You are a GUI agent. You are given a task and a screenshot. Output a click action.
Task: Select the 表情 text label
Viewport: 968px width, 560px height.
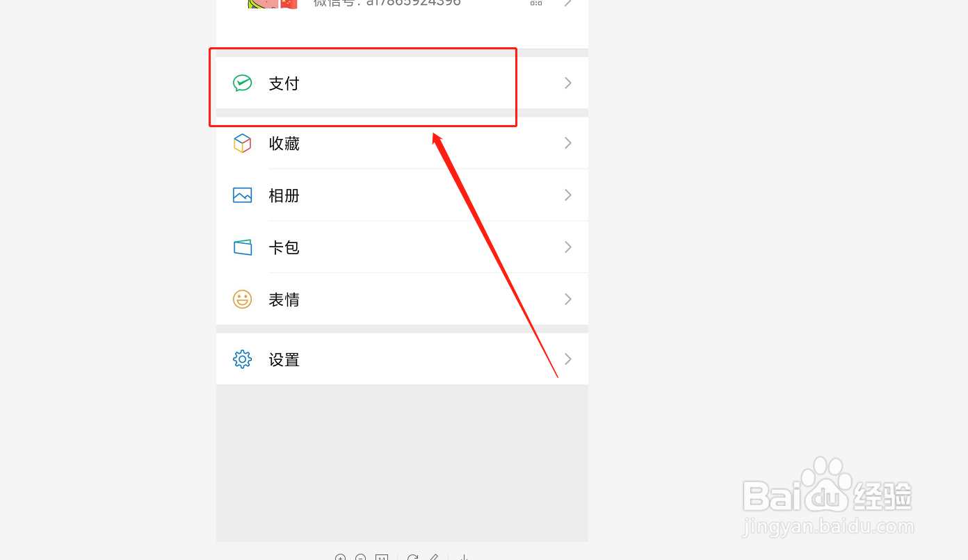click(284, 300)
